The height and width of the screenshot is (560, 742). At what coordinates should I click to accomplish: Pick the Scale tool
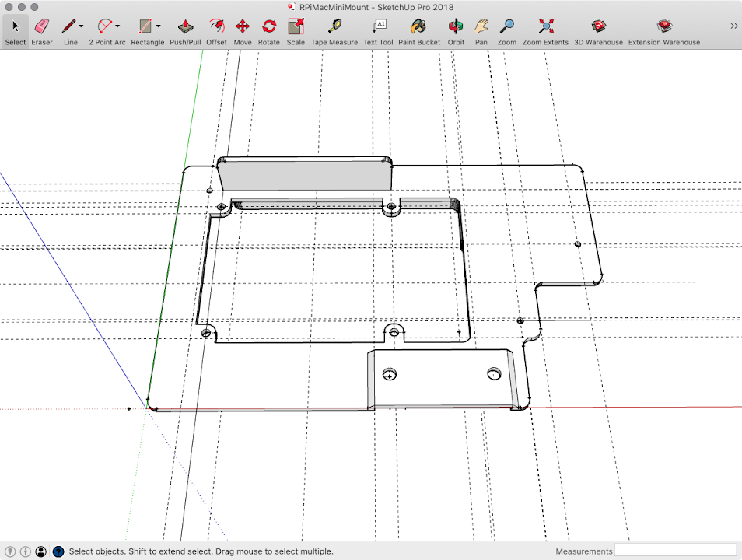(x=296, y=31)
